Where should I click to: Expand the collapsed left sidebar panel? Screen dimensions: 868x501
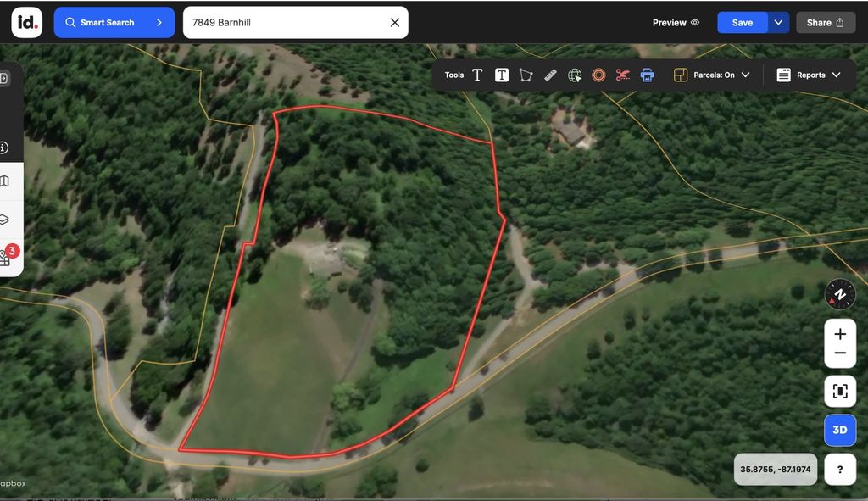4,79
